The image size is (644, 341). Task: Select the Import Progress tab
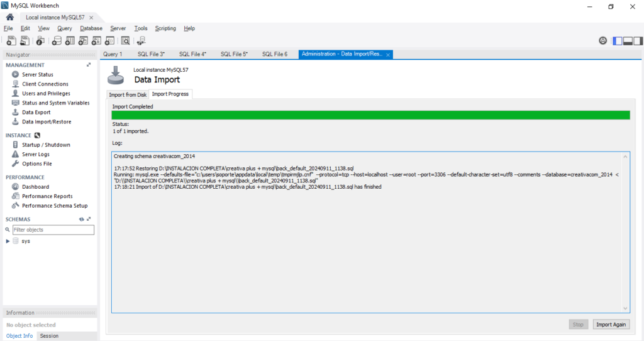coord(170,94)
